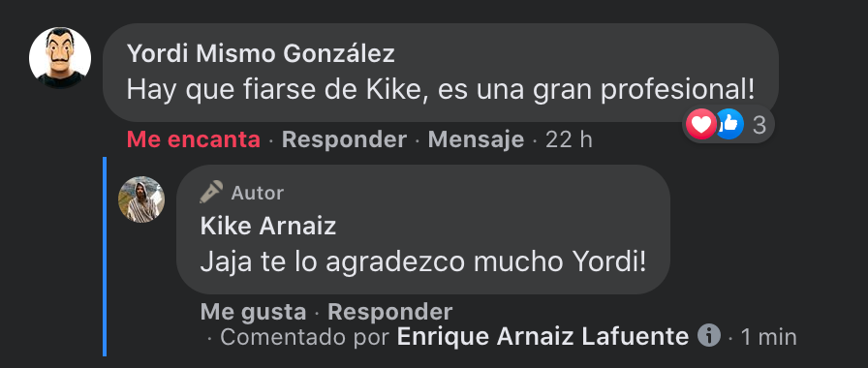Click the 22 h timestamp
Viewport: 868px width, 368px height.
click(569, 140)
